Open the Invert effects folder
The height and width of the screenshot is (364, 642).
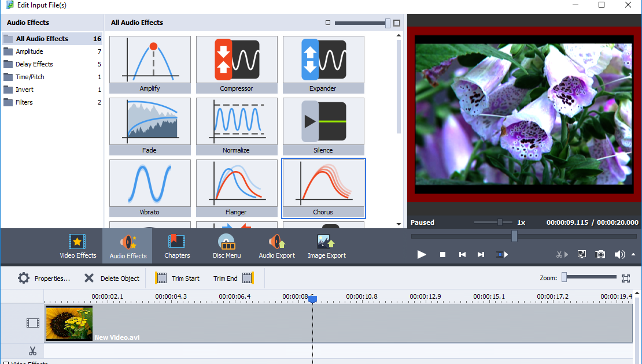pos(52,90)
